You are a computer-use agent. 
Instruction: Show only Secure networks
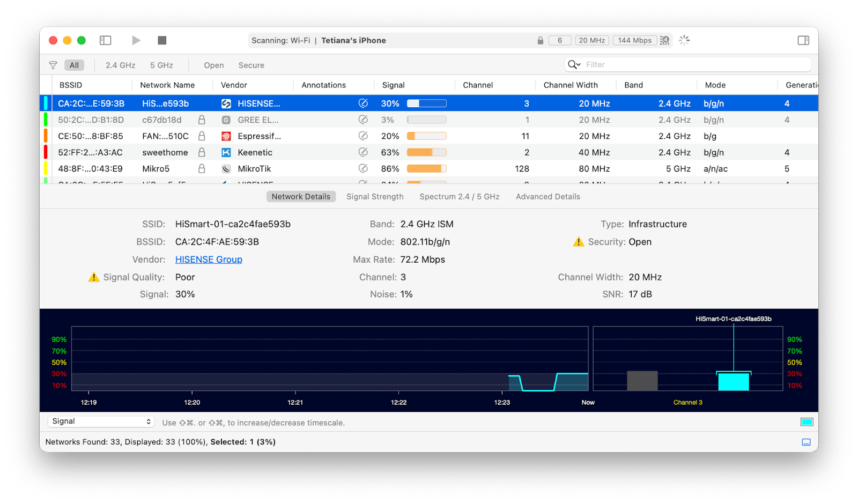pos(252,65)
